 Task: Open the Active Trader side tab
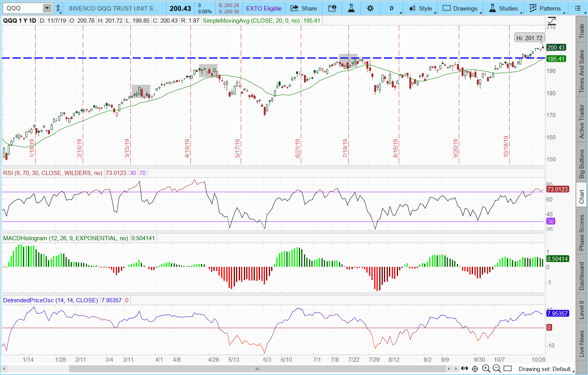click(x=581, y=121)
